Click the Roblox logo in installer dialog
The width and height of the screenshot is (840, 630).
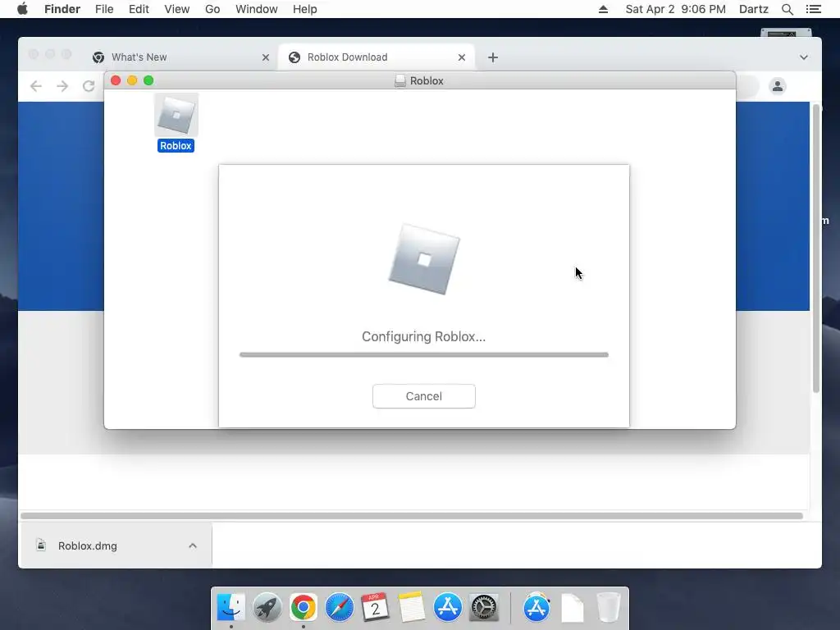(x=424, y=259)
